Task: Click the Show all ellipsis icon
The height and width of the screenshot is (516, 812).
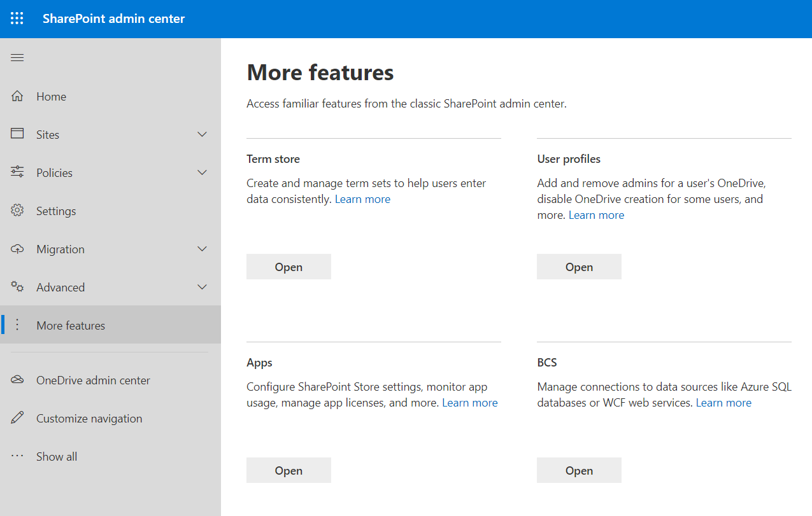Action: tap(17, 456)
